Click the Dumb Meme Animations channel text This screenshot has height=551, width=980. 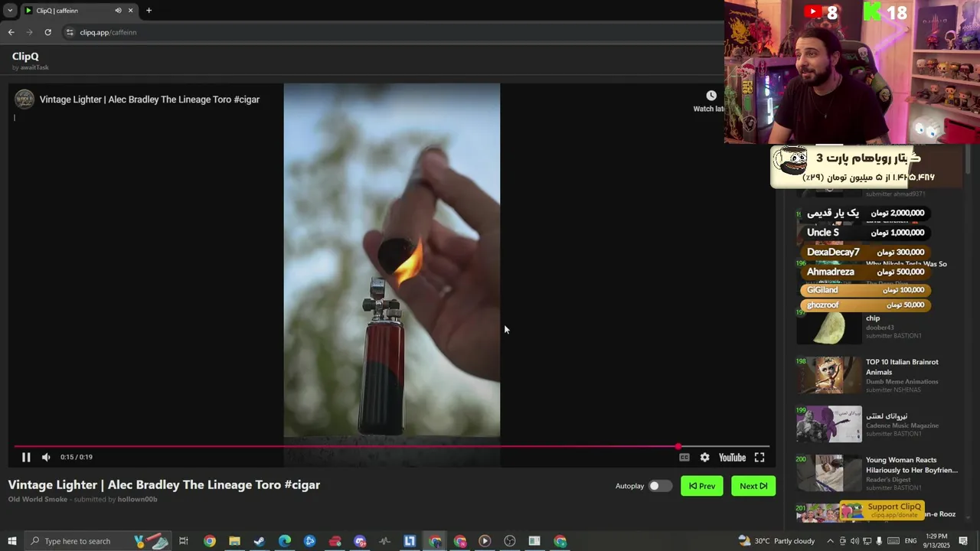[902, 381]
